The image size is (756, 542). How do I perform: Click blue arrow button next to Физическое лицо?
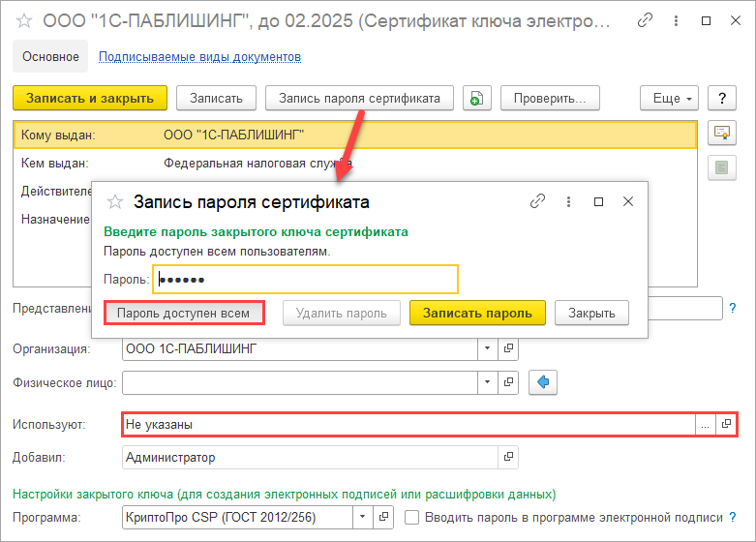click(x=543, y=382)
